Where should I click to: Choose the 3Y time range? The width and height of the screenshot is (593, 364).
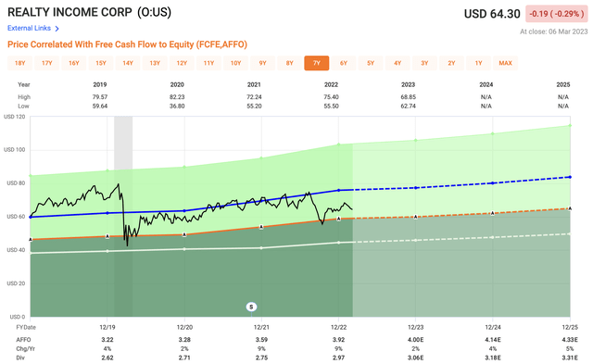[x=424, y=63]
